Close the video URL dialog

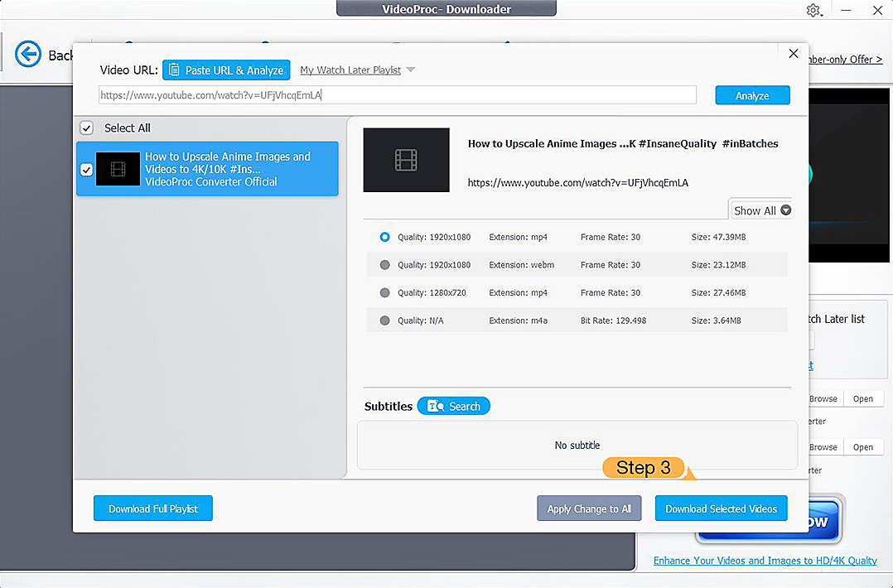[x=794, y=54]
